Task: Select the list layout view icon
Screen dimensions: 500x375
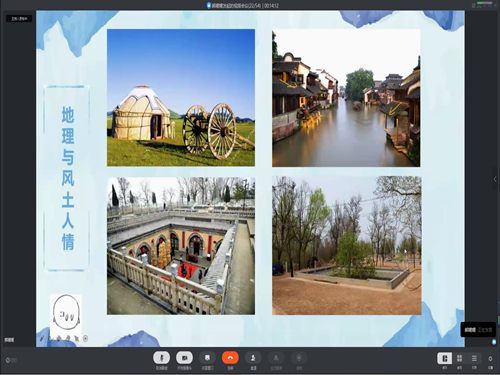Action: click(x=474, y=358)
